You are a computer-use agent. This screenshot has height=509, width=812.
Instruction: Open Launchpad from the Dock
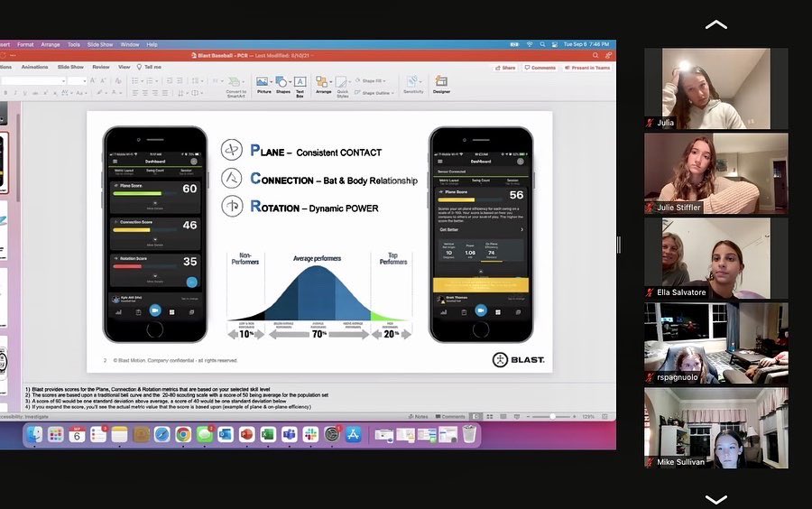pyautogui.click(x=55, y=434)
